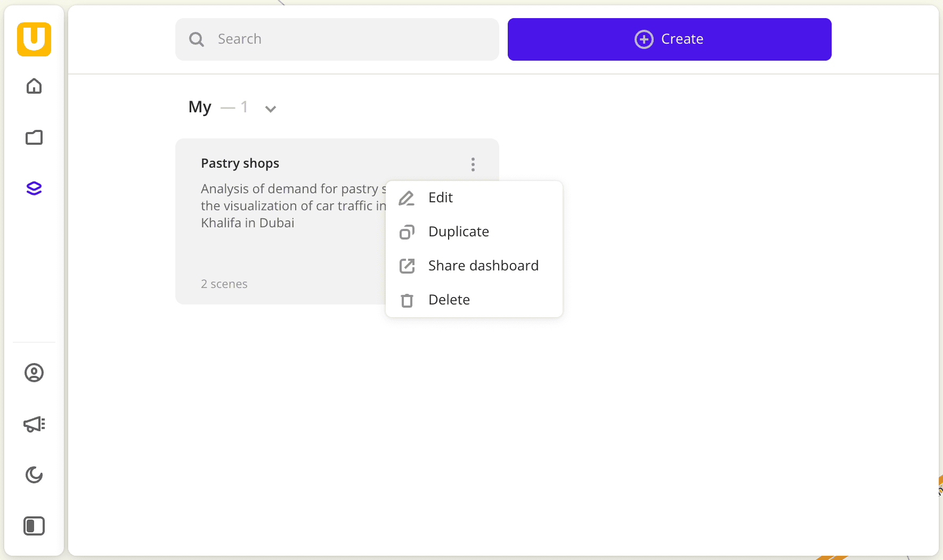The image size is (943, 560).
Task: Click the My section heading
Action: point(200,107)
